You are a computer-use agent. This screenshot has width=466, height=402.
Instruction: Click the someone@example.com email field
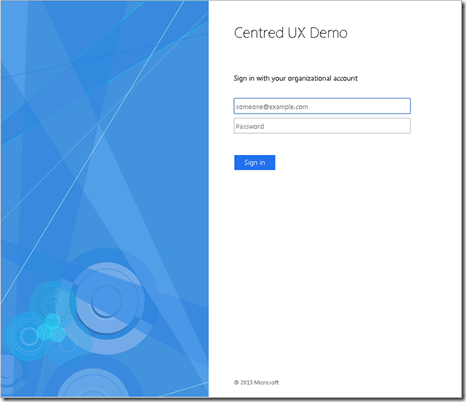pos(322,106)
